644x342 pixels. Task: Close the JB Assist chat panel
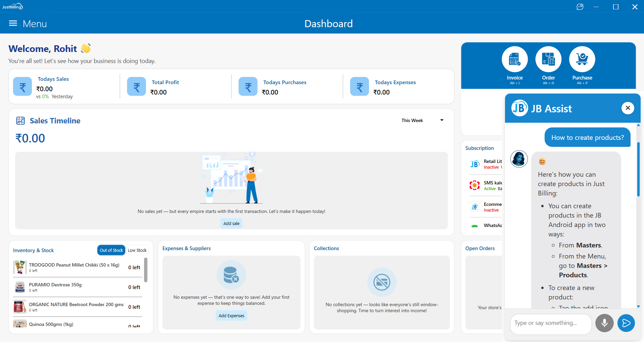[x=628, y=108]
